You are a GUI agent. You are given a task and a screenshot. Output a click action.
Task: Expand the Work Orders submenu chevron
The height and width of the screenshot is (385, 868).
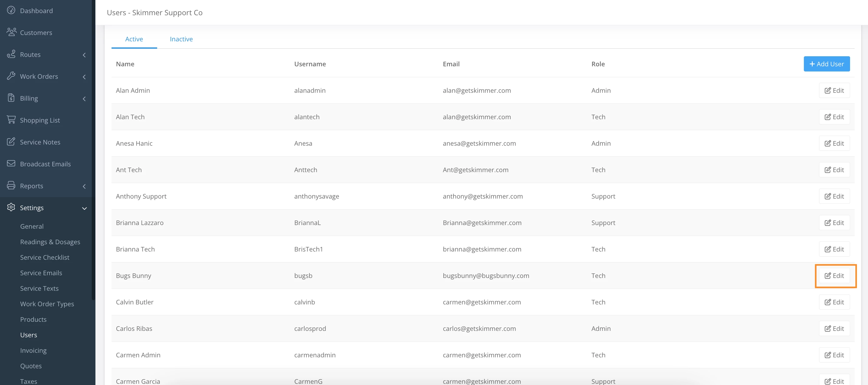tap(84, 77)
